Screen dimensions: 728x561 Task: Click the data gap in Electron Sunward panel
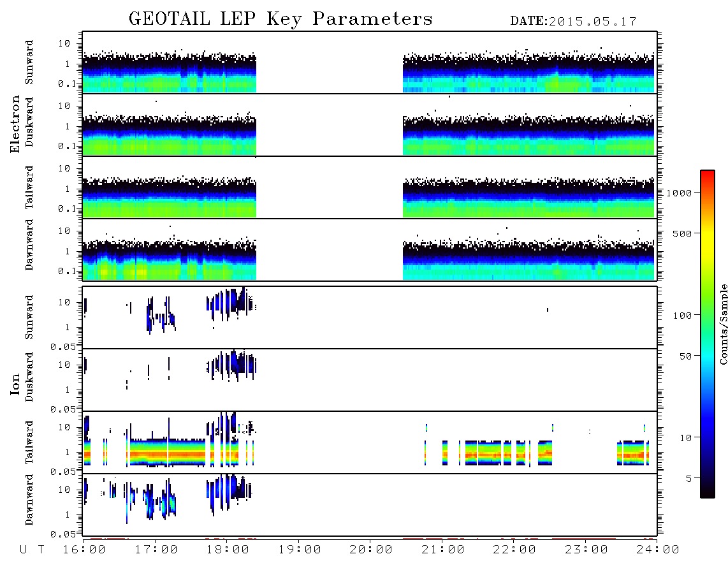pos(330,62)
